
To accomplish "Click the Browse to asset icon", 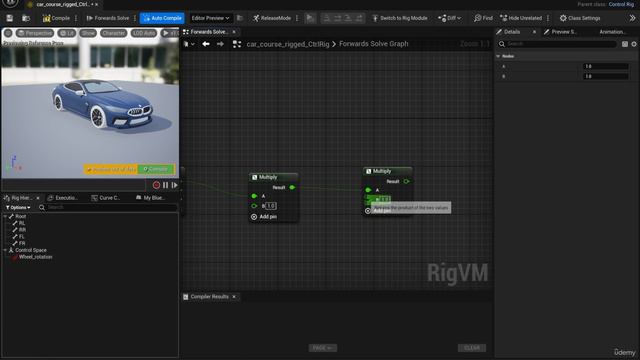I will pos(26,18).
